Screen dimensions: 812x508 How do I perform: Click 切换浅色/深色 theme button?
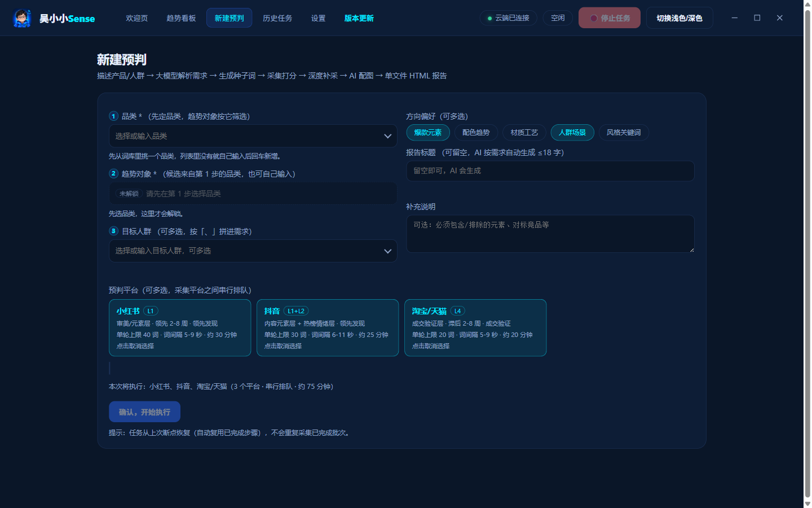679,18
